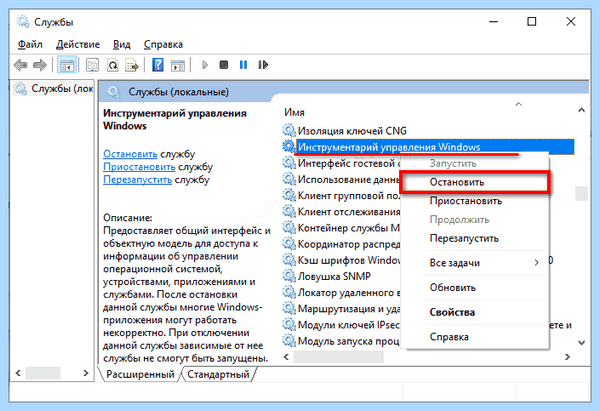Select Службы (лок tree node
This screenshot has width=600, height=411.
(54, 89)
